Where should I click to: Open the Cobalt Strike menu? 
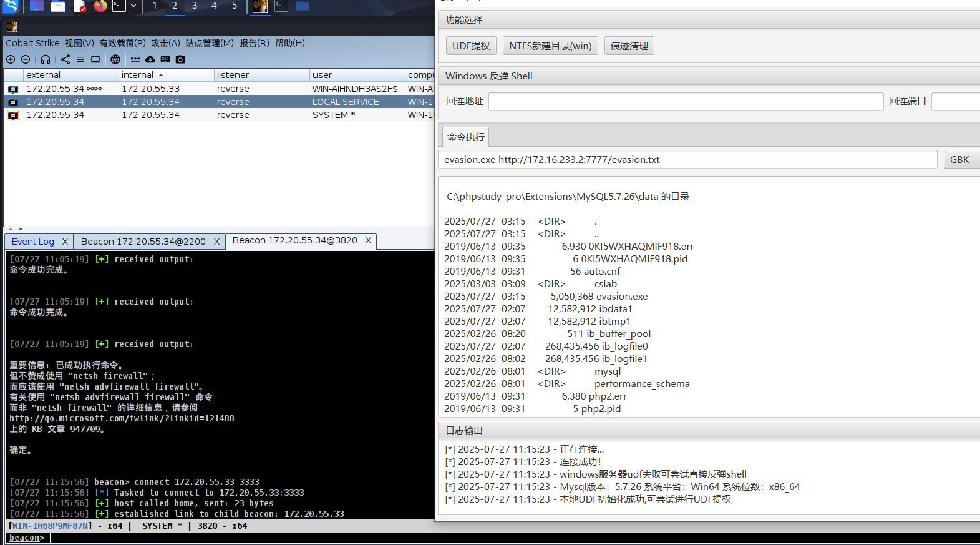32,43
